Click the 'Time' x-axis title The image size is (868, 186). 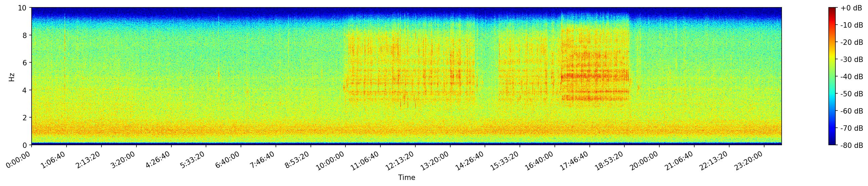pyautogui.click(x=406, y=178)
